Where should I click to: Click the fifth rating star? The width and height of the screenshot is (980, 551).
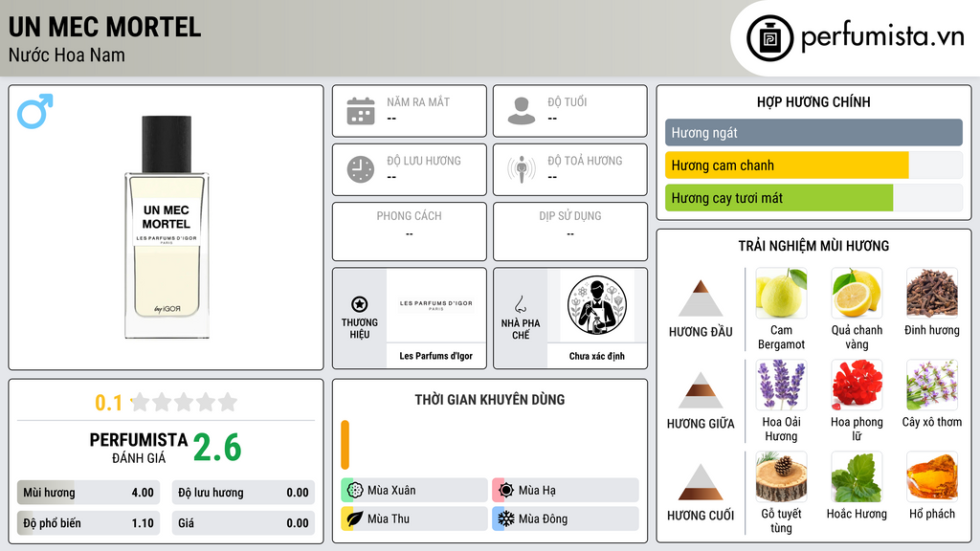[228, 402]
